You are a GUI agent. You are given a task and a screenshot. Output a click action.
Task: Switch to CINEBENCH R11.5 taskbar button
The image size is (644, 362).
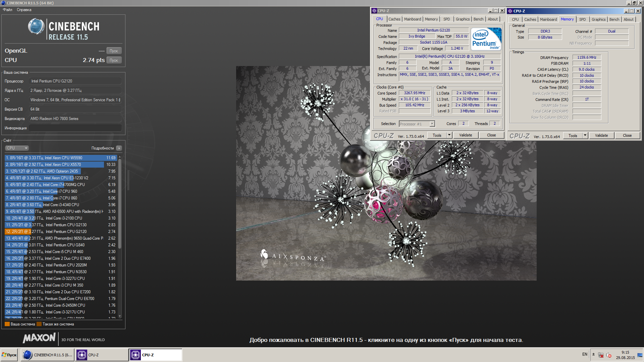[x=47, y=355]
